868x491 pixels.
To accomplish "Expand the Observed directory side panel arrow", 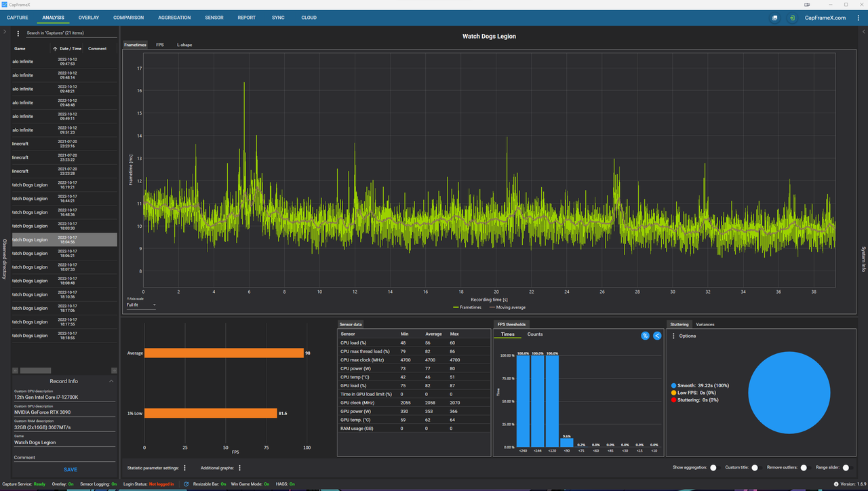I will [5, 32].
